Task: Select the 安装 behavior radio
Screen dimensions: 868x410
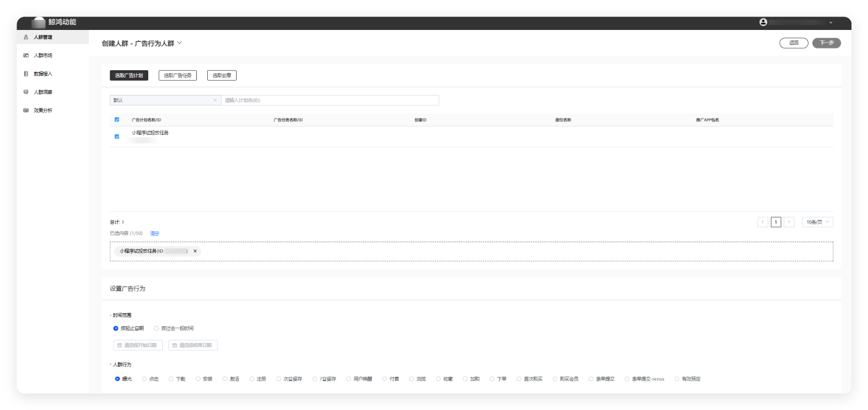Action: 204,379
